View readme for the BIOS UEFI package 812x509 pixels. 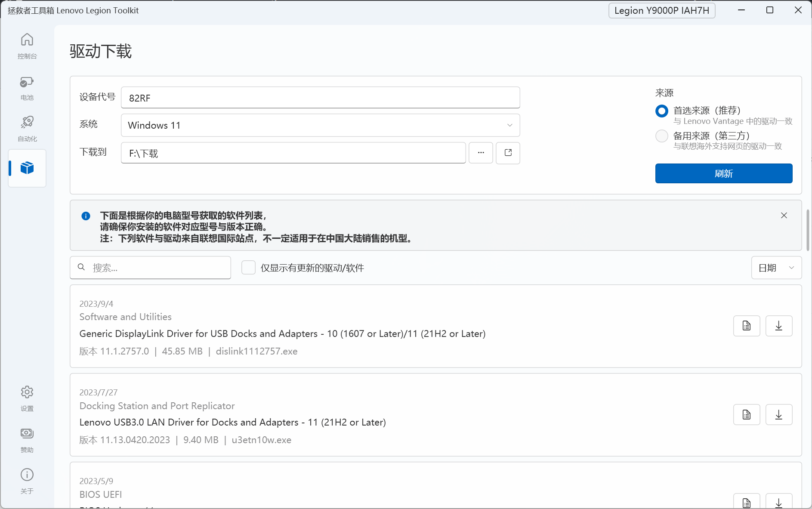point(747,502)
